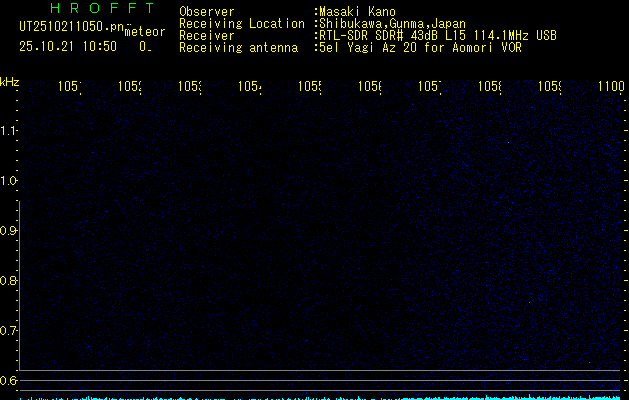Select the filename UT2510211050.pn

tap(72, 27)
